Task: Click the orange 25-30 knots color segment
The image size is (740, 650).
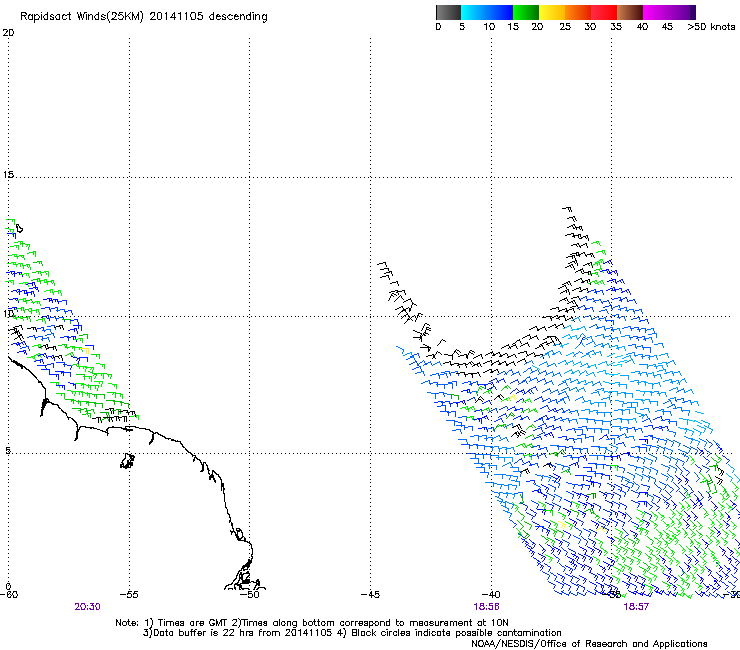Action: 578,12
